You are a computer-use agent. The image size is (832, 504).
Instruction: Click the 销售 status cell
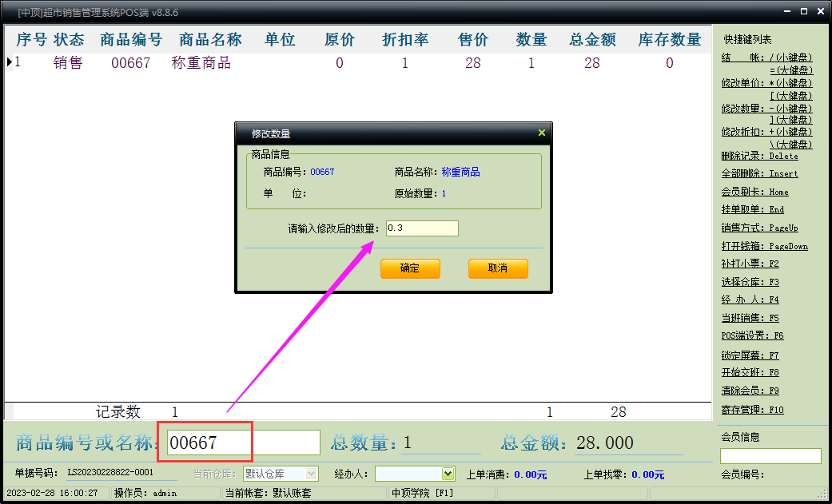click(x=68, y=63)
